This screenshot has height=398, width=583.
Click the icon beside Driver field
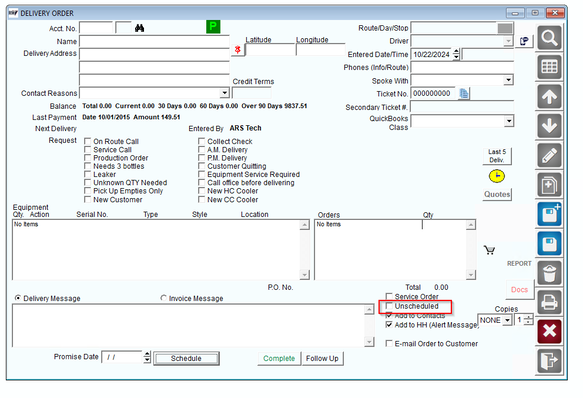[524, 41]
